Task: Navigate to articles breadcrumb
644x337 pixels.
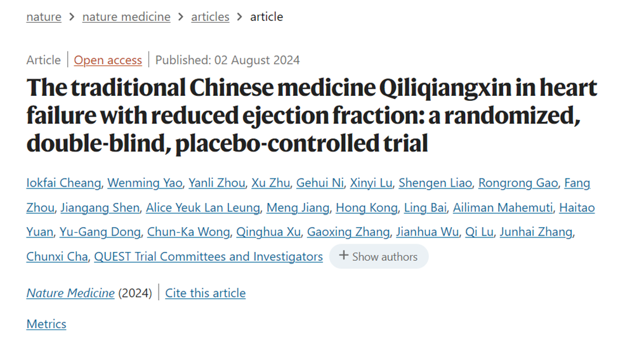Action: 210,17
